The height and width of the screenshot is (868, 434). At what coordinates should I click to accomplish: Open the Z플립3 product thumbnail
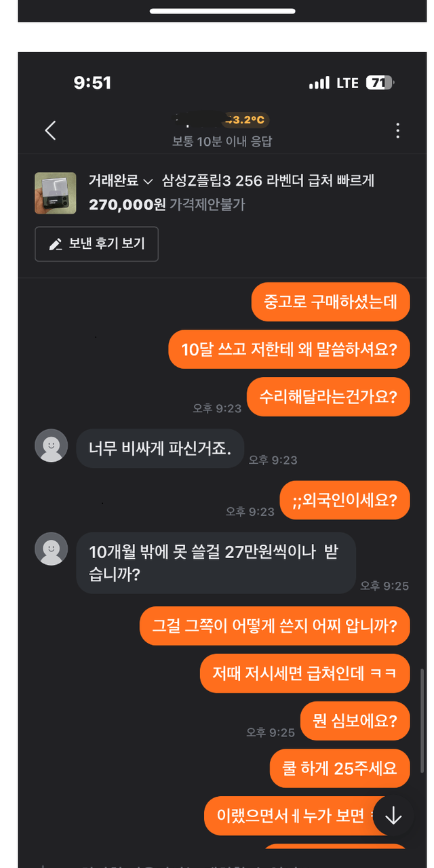coord(56,193)
